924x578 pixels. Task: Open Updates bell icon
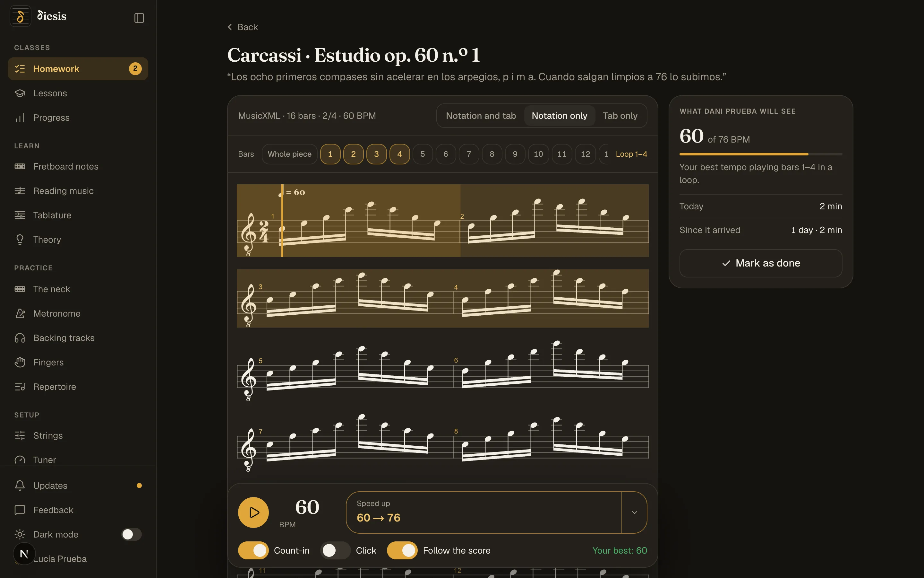20,486
